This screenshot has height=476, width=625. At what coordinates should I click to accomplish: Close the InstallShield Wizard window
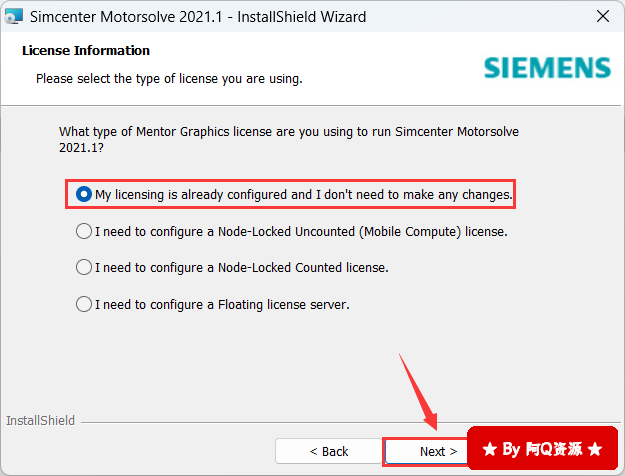click(601, 17)
